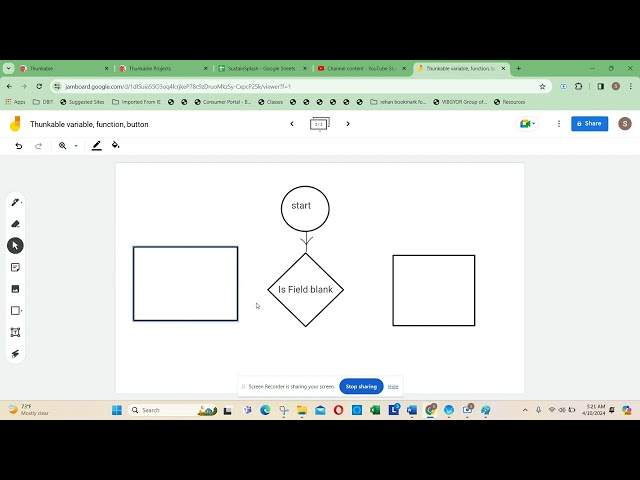
Task: Open Jamboard more options menu
Action: pos(559,124)
